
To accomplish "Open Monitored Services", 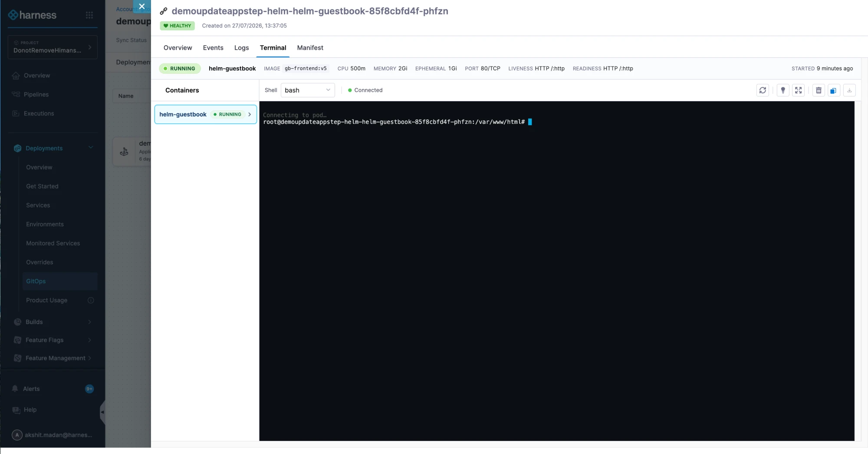I will (x=53, y=244).
